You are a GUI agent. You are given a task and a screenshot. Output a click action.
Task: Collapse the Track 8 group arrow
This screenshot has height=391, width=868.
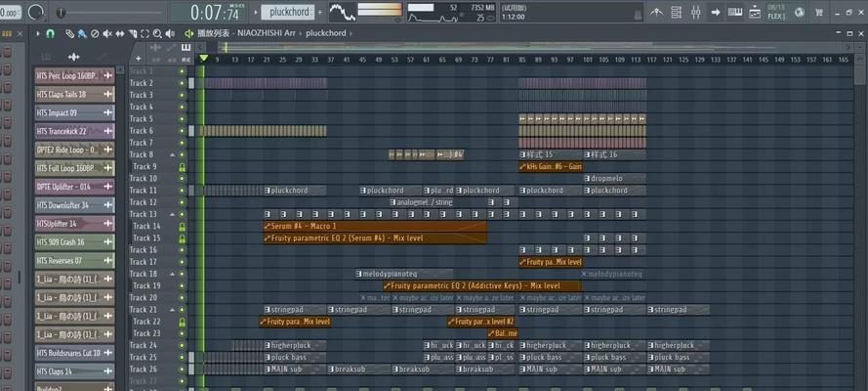[x=172, y=155]
